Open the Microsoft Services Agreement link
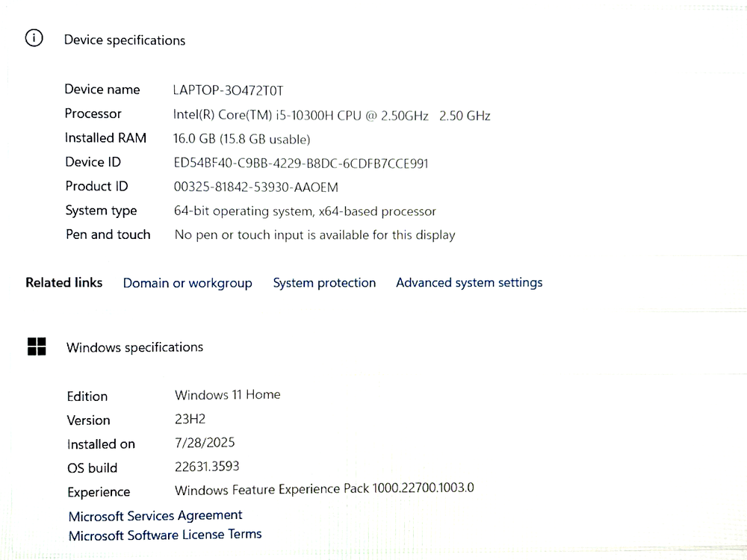This screenshot has height=560, width=747. pyautogui.click(x=155, y=516)
